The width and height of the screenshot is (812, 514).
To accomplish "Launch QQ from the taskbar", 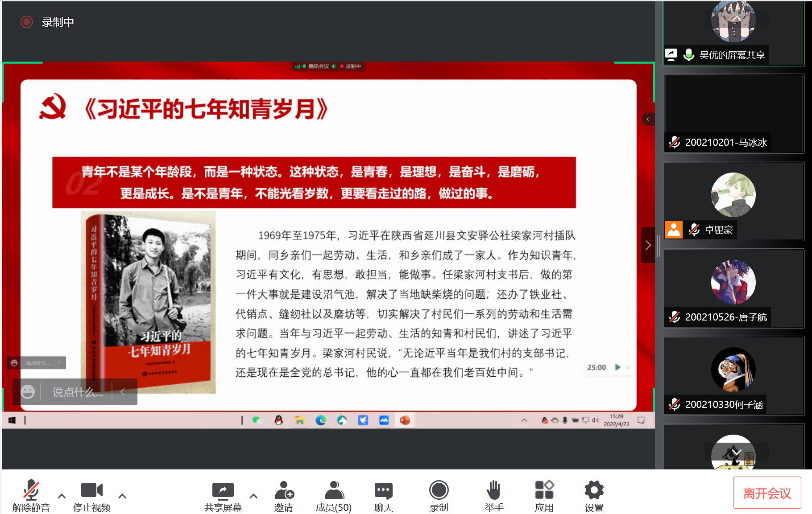I will pyautogui.click(x=279, y=420).
